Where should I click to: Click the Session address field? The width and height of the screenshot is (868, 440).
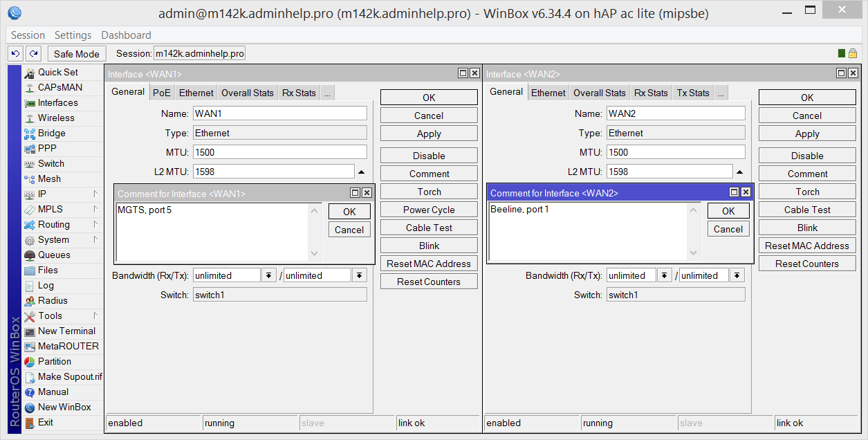point(199,53)
